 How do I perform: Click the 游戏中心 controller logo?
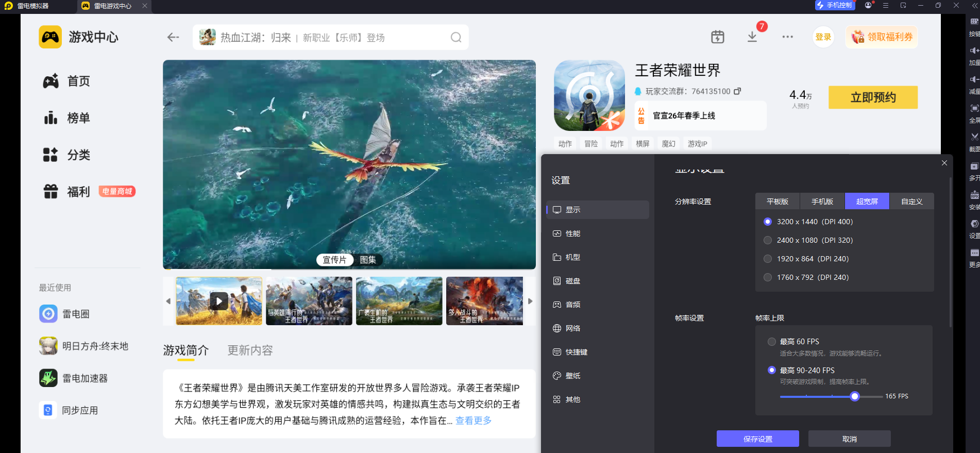[50, 37]
